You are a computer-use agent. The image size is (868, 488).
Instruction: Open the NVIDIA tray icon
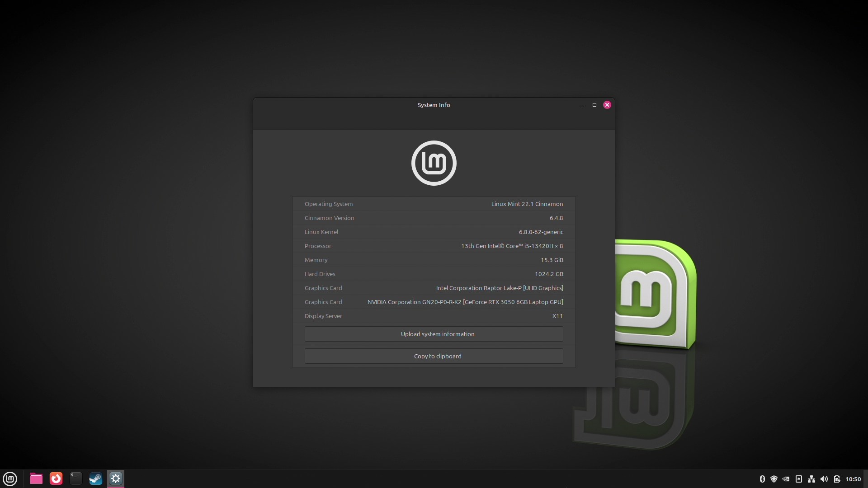786,479
